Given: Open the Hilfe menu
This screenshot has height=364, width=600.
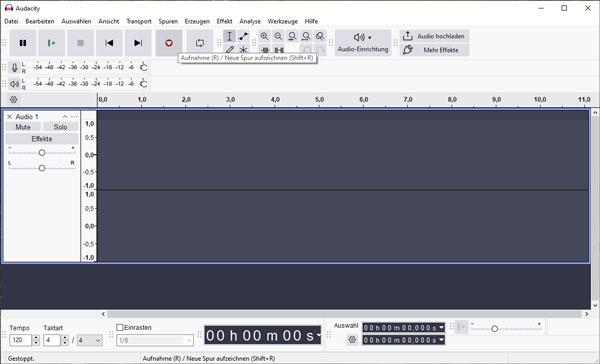Looking at the screenshot, I should pyautogui.click(x=311, y=21).
